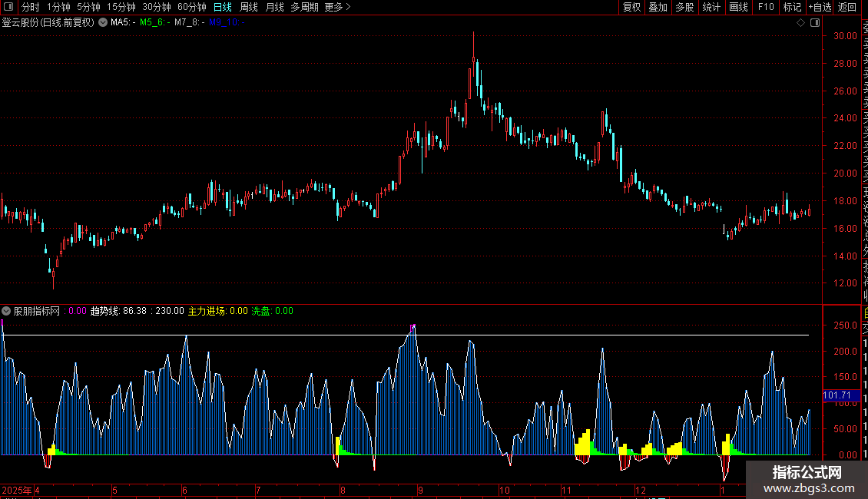Click the diamond icon in chart corner
Screen dimensions: 868x499
[x=800, y=23]
